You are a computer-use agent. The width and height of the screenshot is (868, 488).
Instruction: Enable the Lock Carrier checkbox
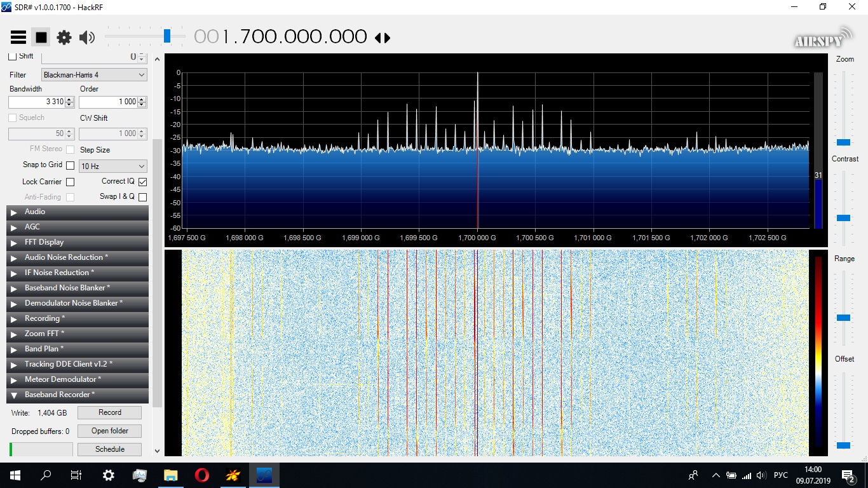(71, 182)
